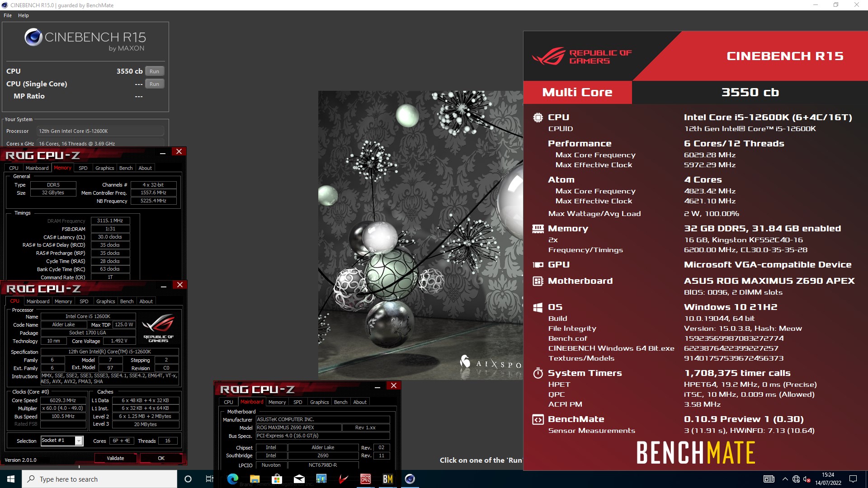Click the Cinebench taskbar icon
Screen dimensions: 868x488
pos(410,479)
